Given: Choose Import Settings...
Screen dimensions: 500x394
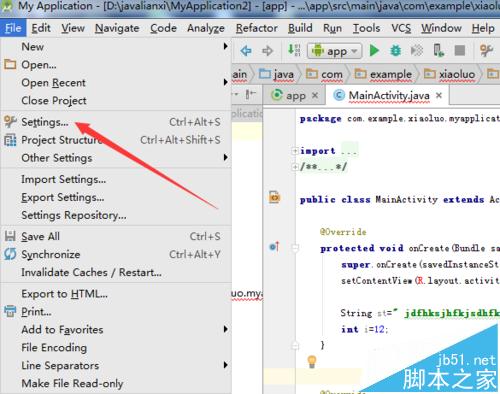Looking at the screenshot, I should 116,179.
